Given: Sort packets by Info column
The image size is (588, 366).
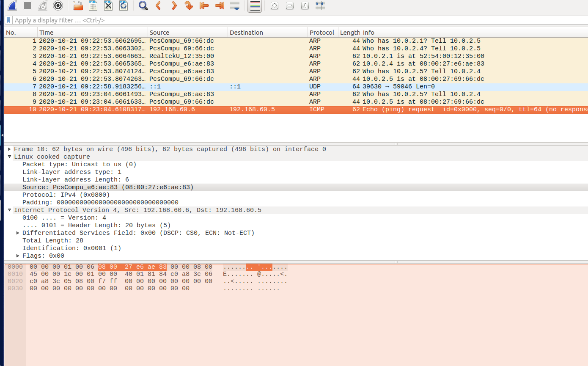Looking at the screenshot, I should tap(474, 33).
